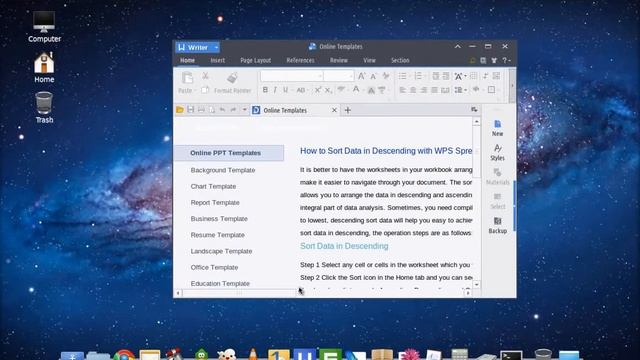Toggle Underline formatting
640x360 pixels.
coord(285,90)
